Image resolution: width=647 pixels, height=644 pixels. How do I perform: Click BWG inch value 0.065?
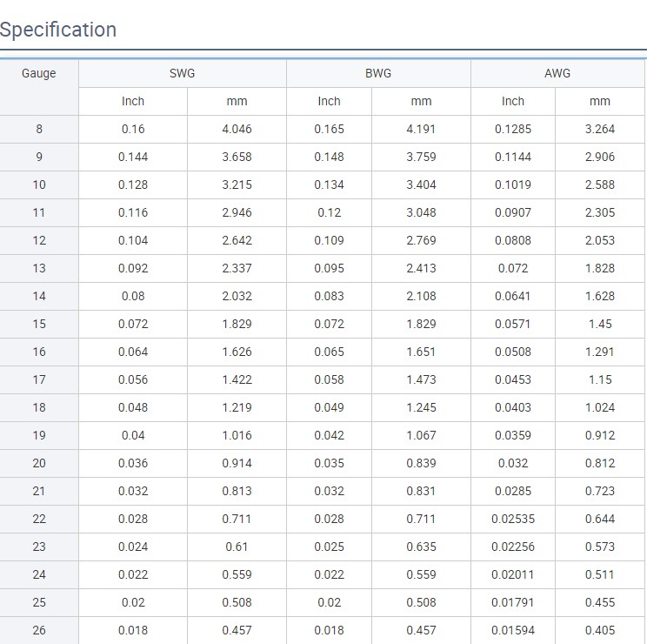(329, 352)
